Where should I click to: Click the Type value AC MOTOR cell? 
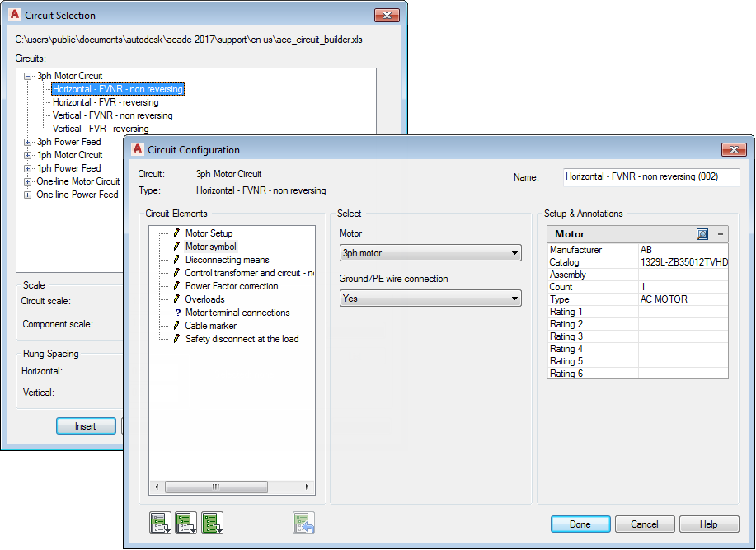683,299
